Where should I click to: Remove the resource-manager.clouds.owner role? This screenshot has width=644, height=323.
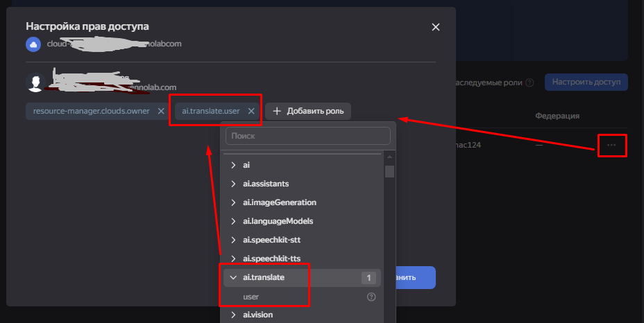click(161, 111)
